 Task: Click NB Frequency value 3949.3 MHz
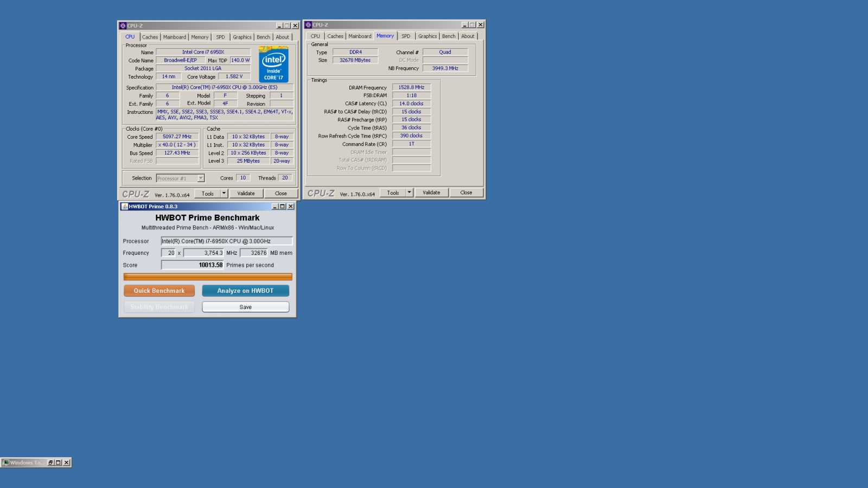tap(445, 68)
